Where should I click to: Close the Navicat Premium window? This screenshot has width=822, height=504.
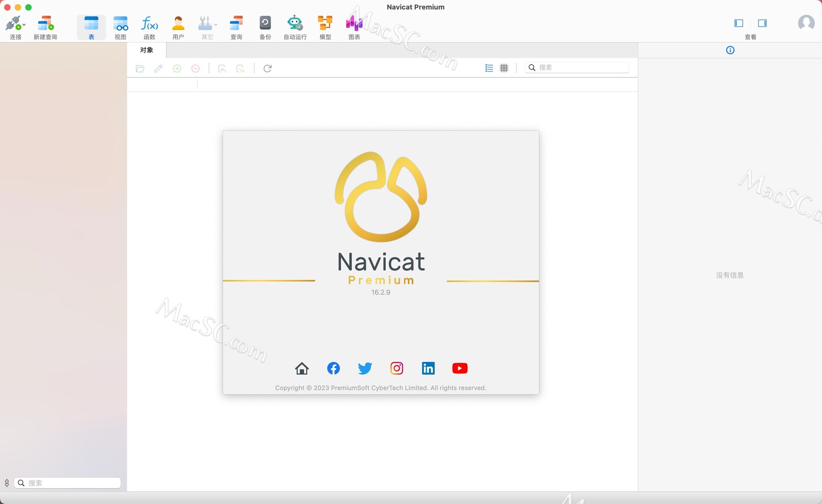[x=7, y=7]
